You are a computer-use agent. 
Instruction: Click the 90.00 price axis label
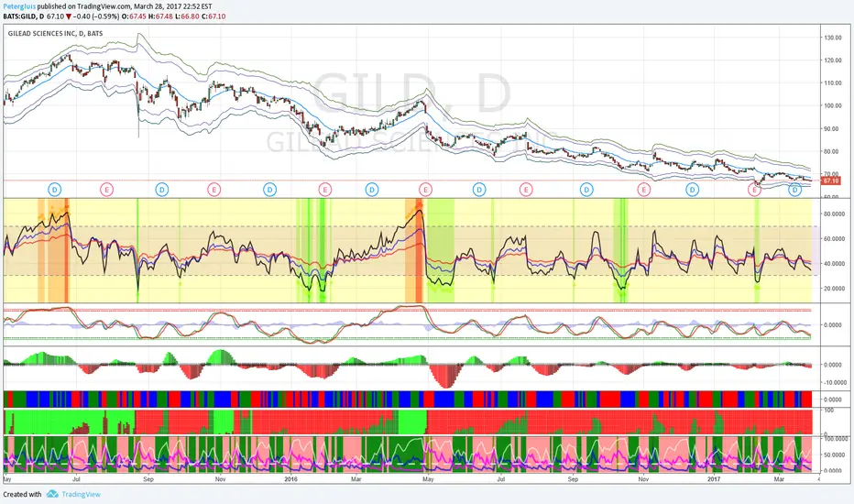click(833, 128)
